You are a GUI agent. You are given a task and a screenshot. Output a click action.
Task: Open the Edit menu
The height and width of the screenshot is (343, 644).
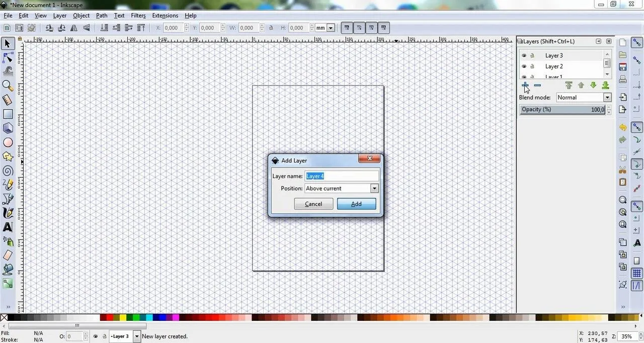[24, 16]
